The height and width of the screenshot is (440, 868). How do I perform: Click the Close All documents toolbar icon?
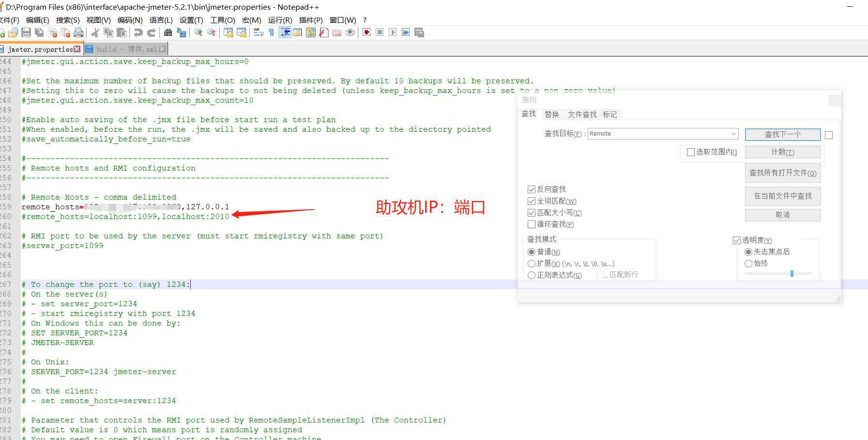pyautogui.click(x=65, y=32)
